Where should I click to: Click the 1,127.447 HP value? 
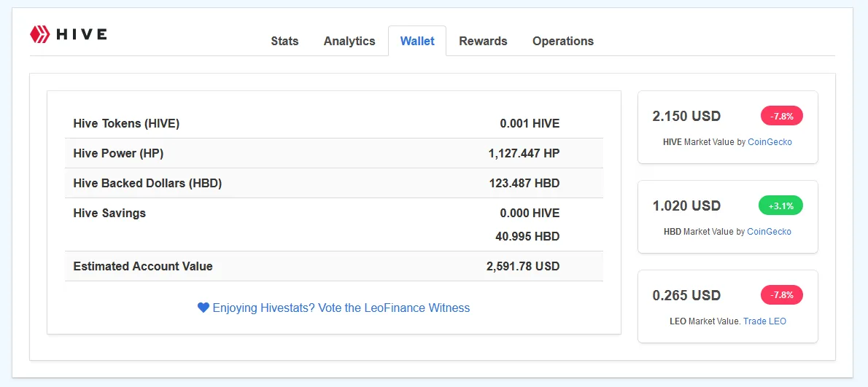[x=524, y=153]
